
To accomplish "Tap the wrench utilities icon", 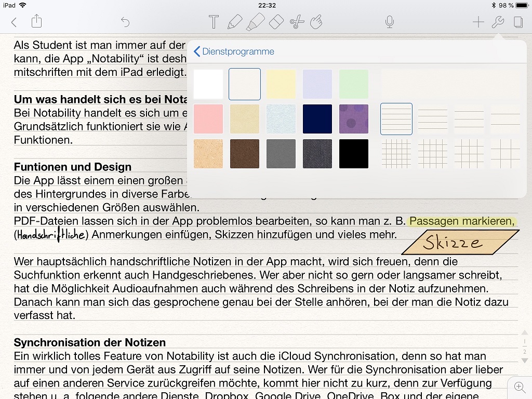I will 498,22.
